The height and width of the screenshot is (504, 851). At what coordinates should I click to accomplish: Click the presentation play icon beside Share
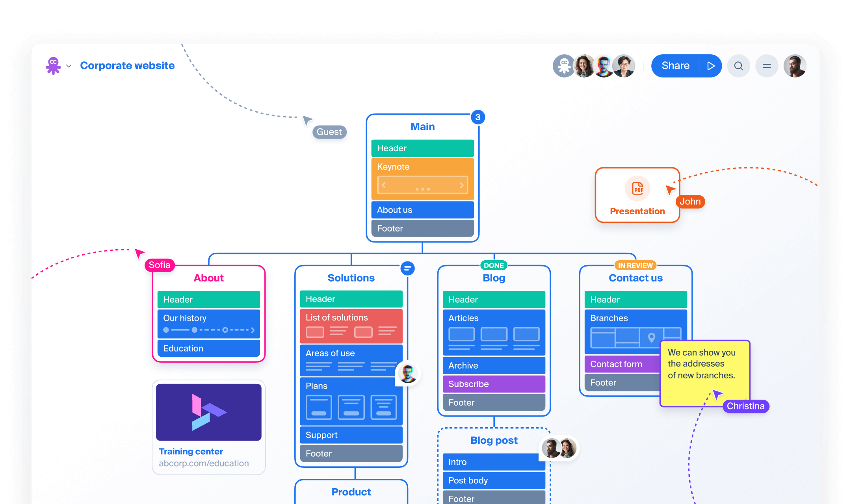711,65
